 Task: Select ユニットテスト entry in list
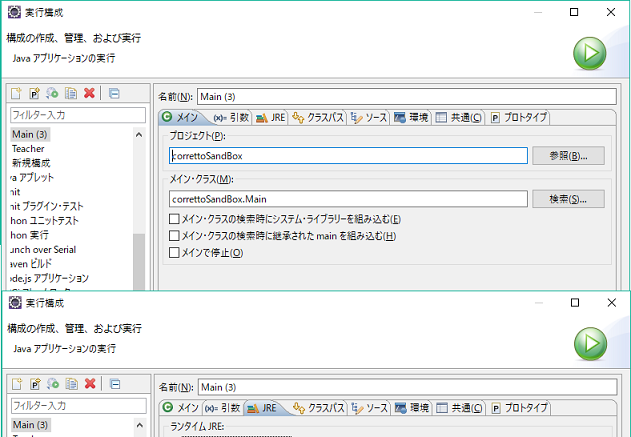(44, 221)
